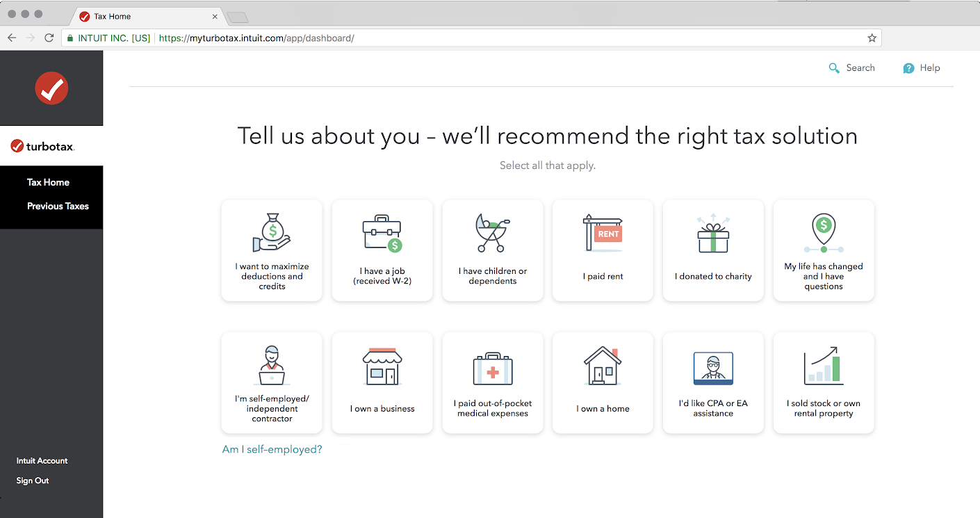The width and height of the screenshot is (980, 518).
Task: Click the storefront business icon
Action: coord(382,366)
